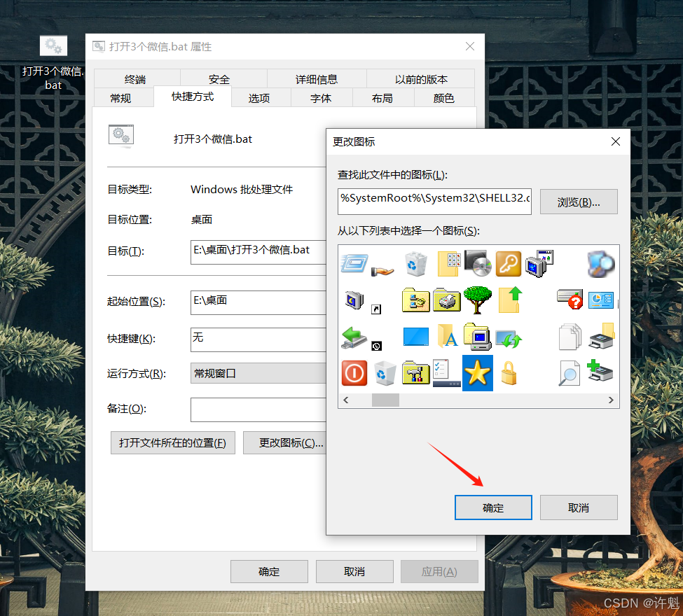The height and width of the screenshot is (616, 683).
Task: Choose the folder with thumbnails grid icon
Action: [448, 264]
